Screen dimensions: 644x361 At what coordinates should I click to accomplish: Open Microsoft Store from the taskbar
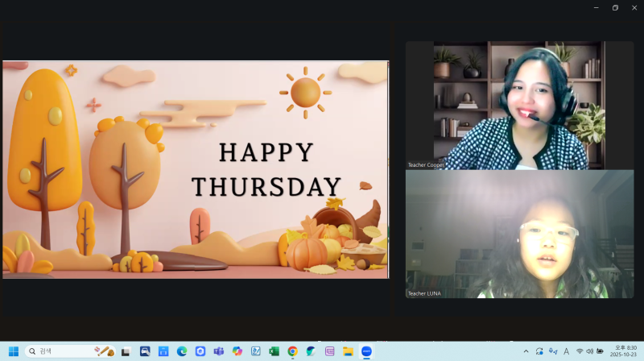pos(163,351)
